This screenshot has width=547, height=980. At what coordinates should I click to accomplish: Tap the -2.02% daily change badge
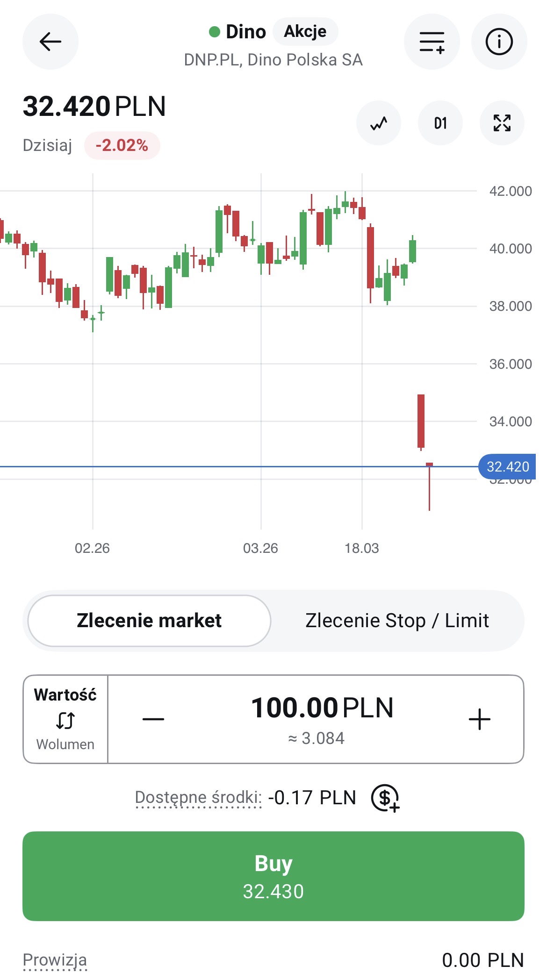[122, 145]
